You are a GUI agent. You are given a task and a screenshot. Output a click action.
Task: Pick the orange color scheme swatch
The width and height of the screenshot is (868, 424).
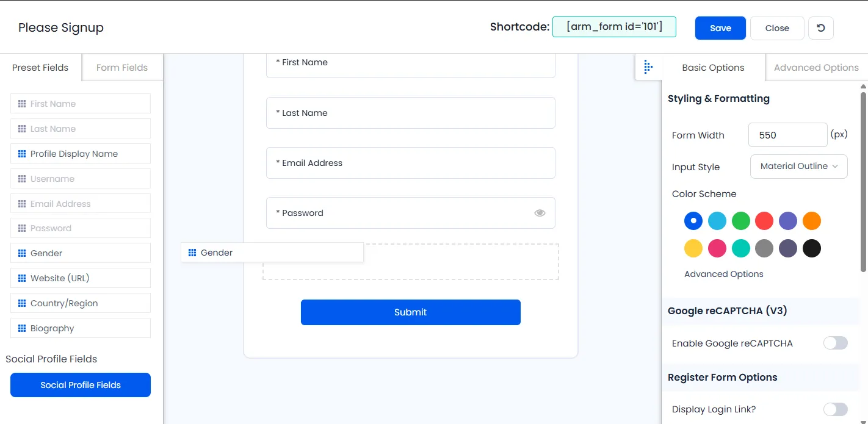click(x=812, y=221)
